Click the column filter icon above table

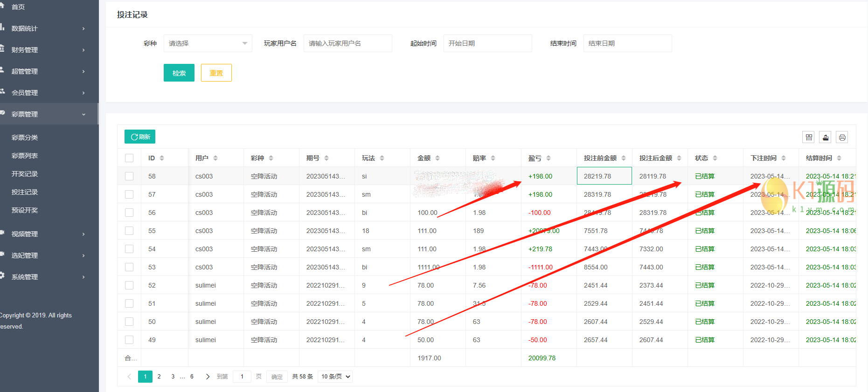808,137
